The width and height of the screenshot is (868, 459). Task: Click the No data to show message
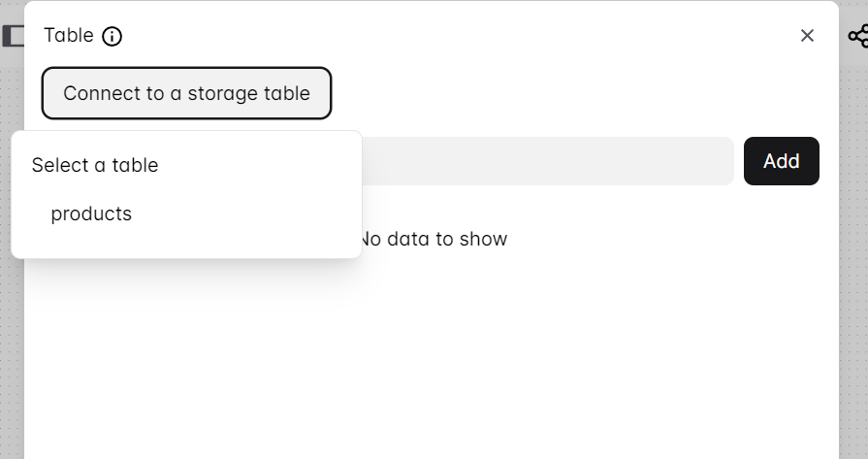coord(433,239)
